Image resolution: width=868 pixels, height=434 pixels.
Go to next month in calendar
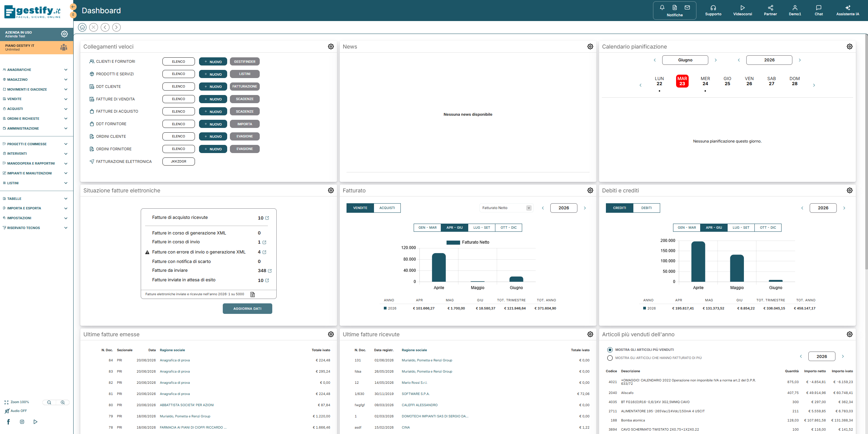click(x=715, y=60)
